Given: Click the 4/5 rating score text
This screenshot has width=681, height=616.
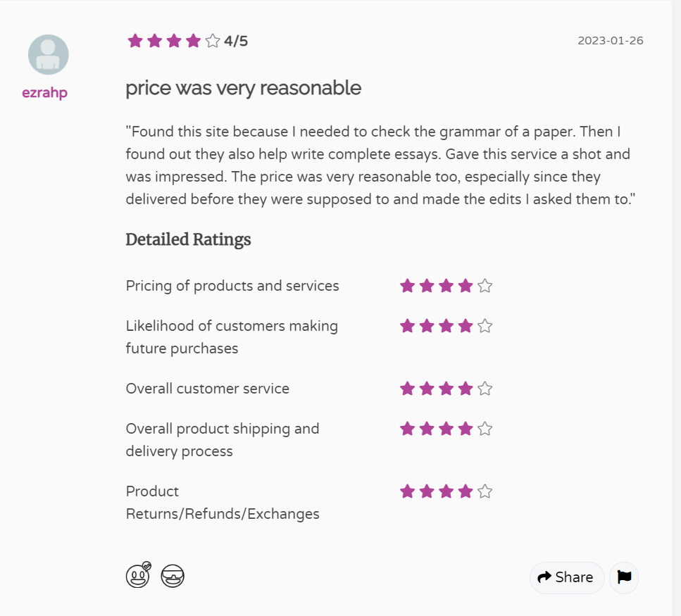Looking at the screenshot, I should pos(236,41).
